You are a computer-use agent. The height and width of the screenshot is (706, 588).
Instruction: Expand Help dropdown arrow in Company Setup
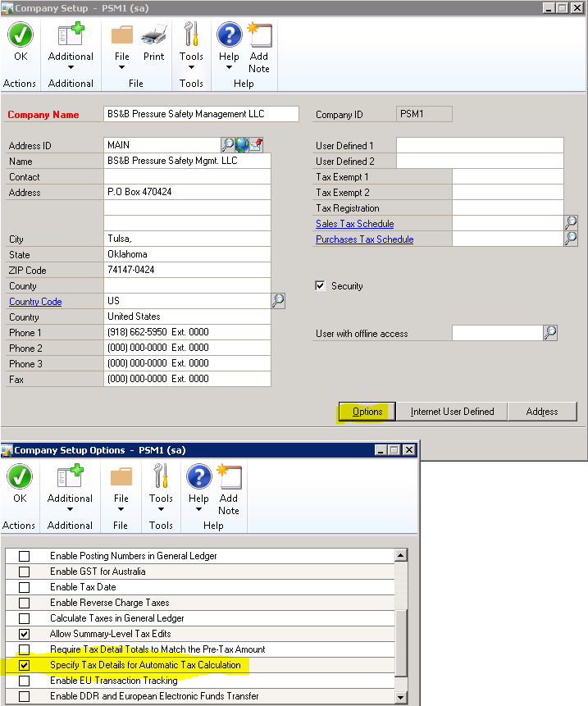pyautogui.click(x=229, y=67)
